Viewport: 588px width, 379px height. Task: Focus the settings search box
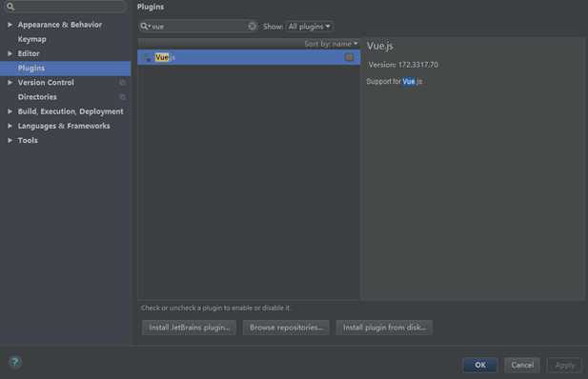pyautogui.click(x=65, y=7)
